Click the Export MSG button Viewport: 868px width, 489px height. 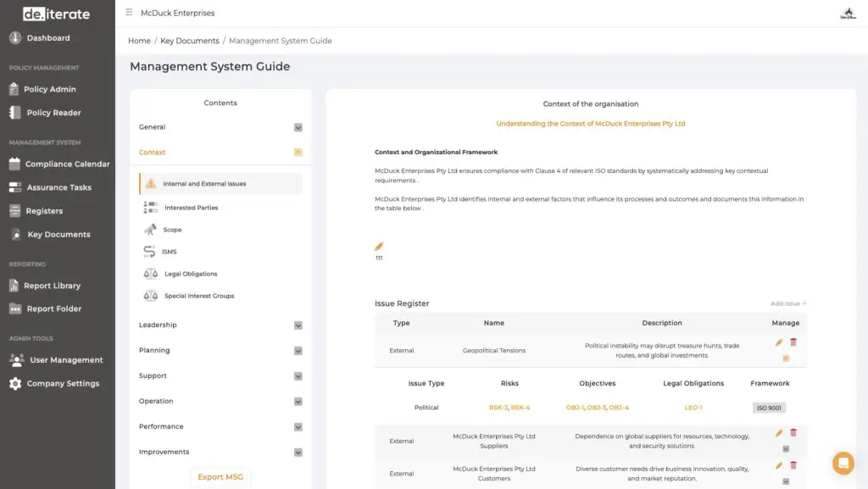point(220,477)
